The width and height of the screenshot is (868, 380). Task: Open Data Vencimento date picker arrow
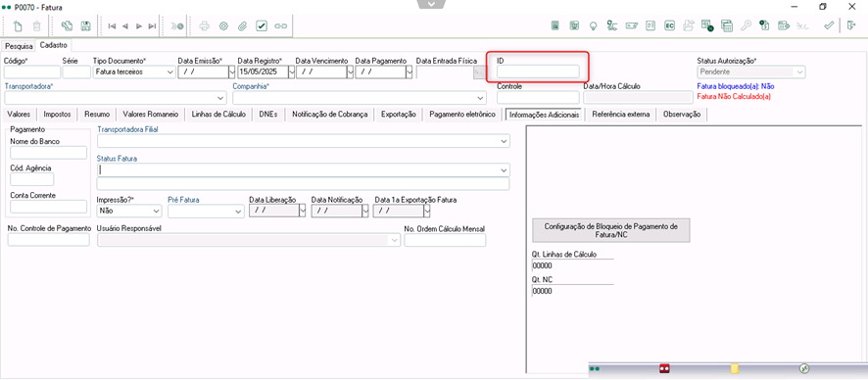[350, 71]
